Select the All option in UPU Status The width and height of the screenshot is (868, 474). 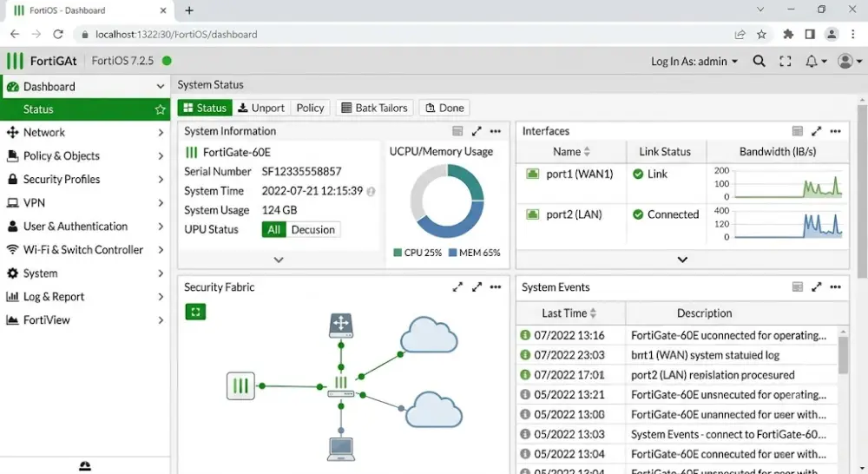pyautogui.click(x=274, y=230)
